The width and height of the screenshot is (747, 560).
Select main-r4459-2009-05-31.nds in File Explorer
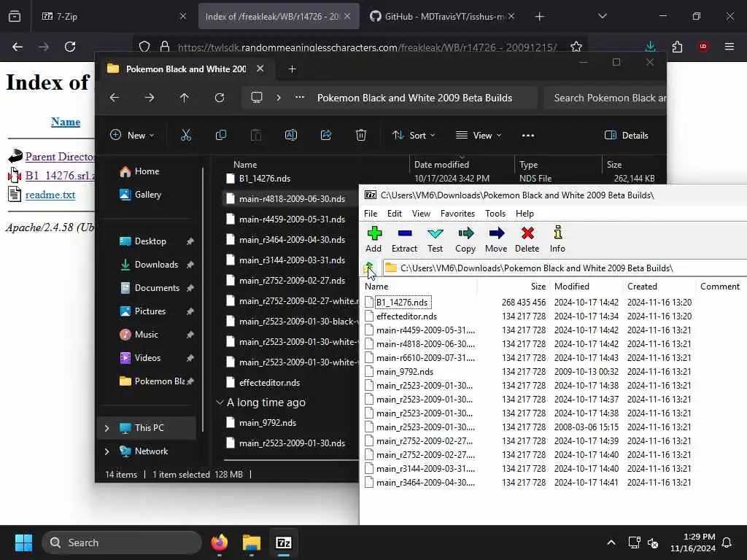(x=292, y=219)
